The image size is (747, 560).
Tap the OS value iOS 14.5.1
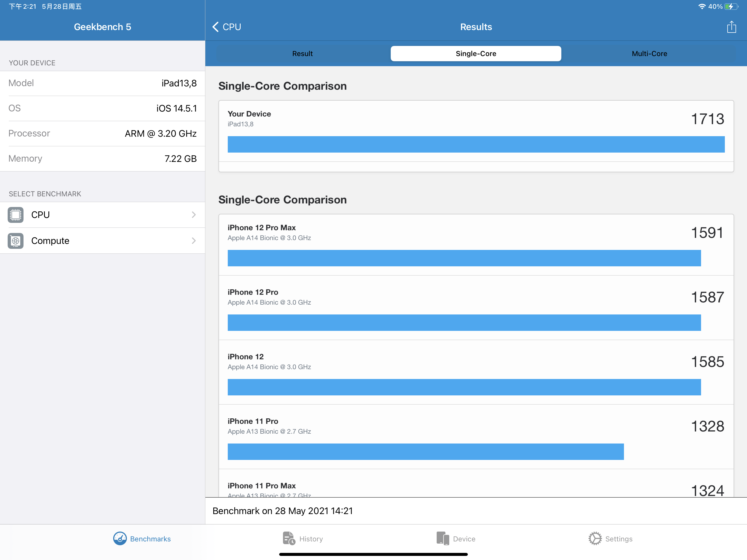[x=177, y=109]
